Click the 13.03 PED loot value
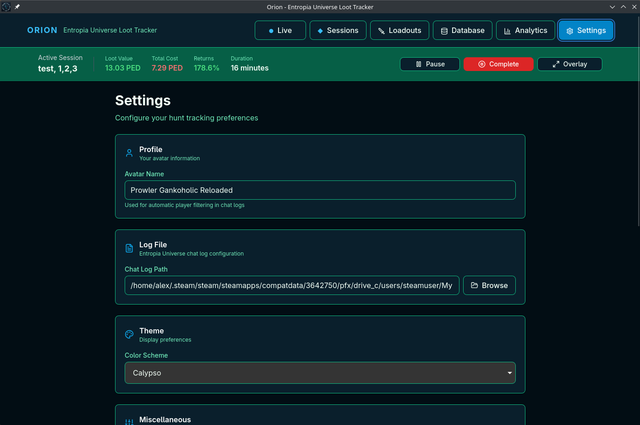640x425 pixels. (123, 68)
